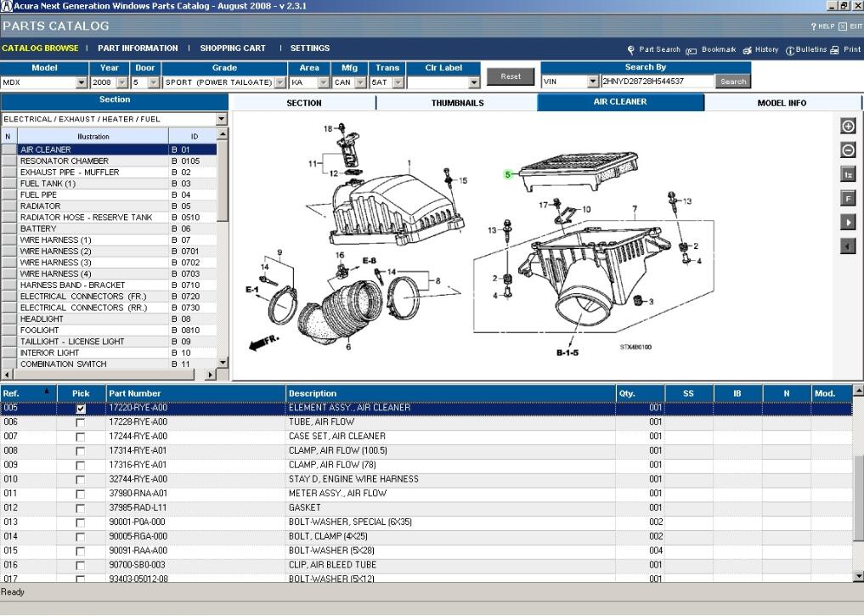The image size is (864, 616).
Task: Check the pick box for CASE SET, AIR CLEANER
Action: [x=81, y=437]
